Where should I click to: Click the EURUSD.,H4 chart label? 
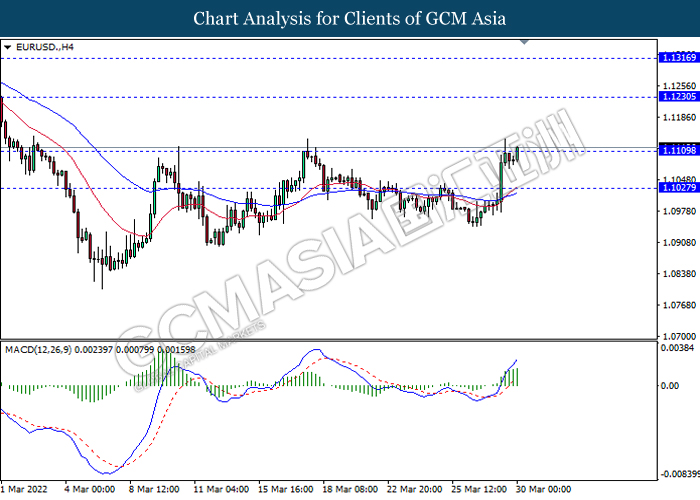(x=45, y=47)
